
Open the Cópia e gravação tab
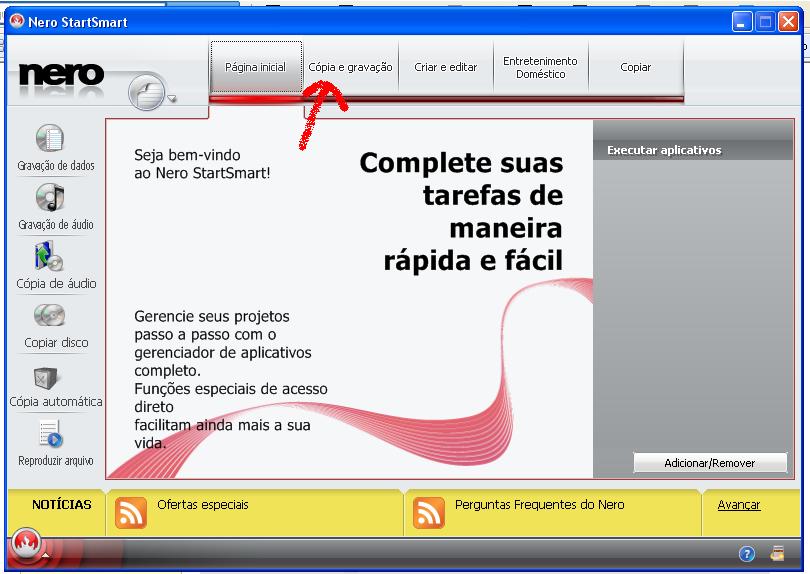pos(350,67)
